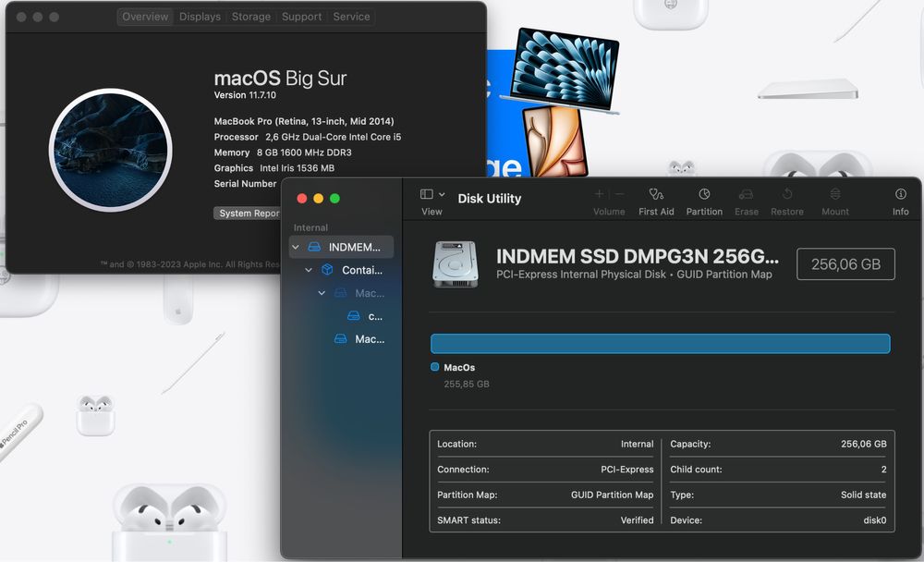Click the "Capacity:" label in details table
The width and height of the screenshot is (924, 562).
point(690,444)
